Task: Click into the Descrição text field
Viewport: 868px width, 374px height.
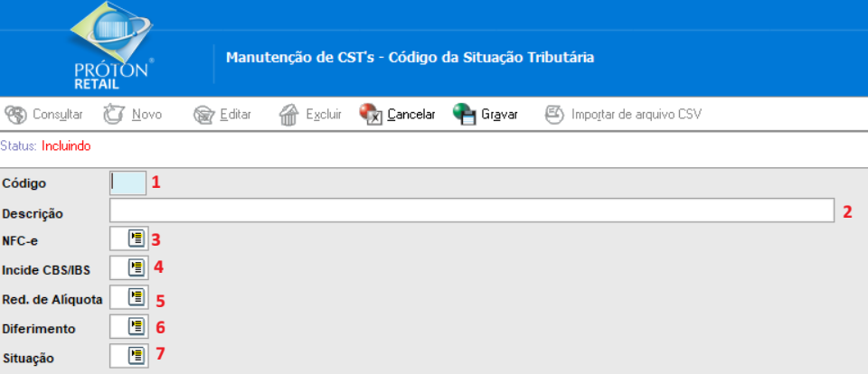Action: 470,211
